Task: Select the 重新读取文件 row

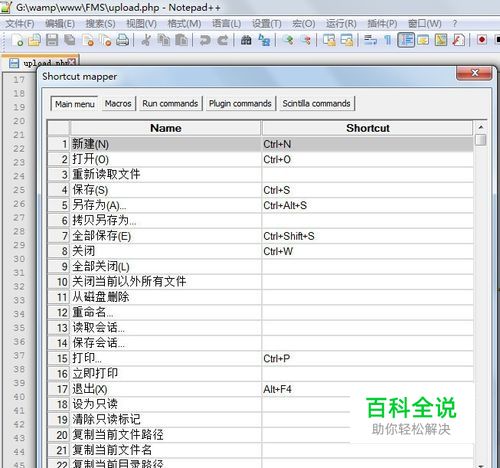Action: (260, 175)
